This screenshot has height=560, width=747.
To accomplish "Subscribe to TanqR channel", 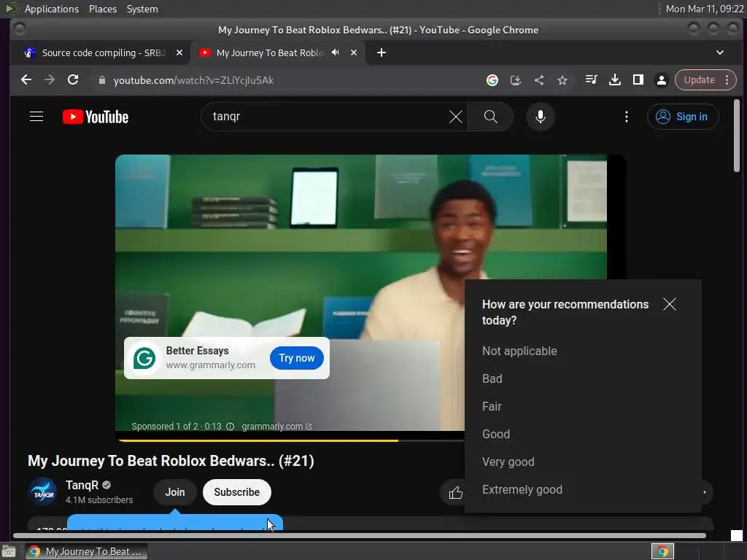I will pos(237,492).
